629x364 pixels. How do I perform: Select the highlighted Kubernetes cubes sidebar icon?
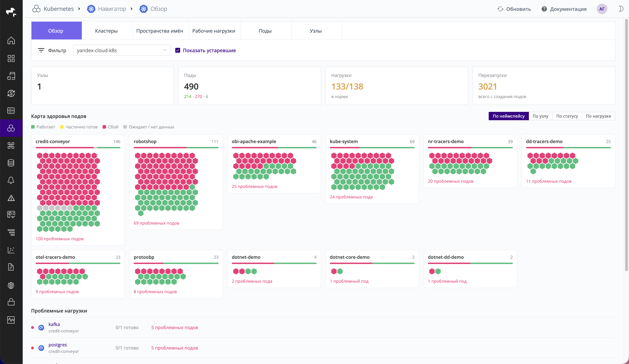tap(11, 128)
